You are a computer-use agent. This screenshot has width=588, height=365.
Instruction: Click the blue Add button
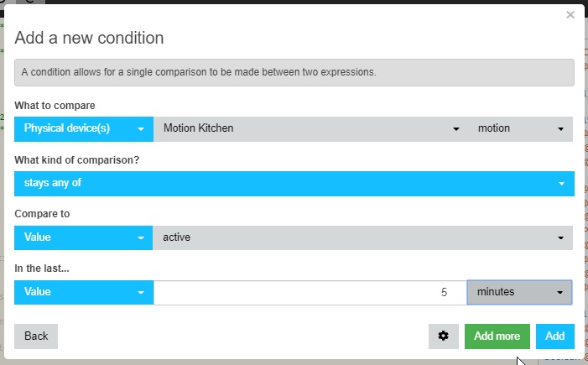[x=555, y=336]
